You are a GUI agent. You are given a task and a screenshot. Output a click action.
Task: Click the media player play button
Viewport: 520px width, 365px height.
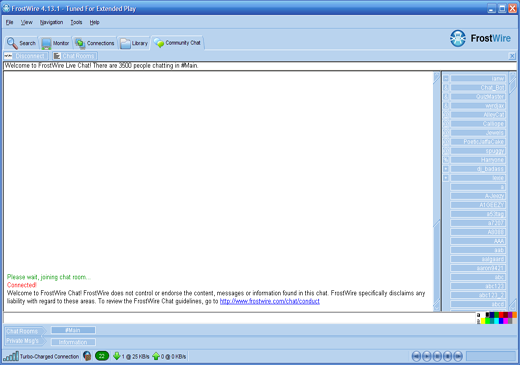click(x=427, y=356)
